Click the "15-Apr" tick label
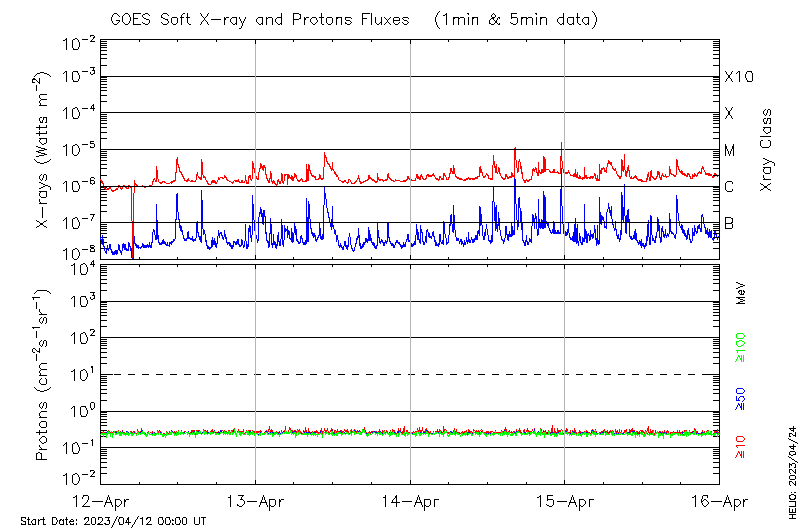The height and width of the screenshot is (530, 800). (x=565, y=501)
